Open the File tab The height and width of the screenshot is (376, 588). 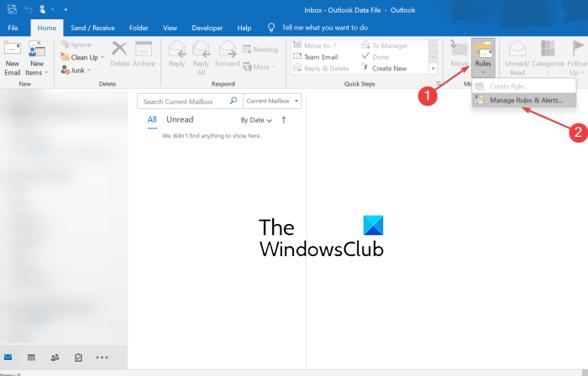click(14, 28)
